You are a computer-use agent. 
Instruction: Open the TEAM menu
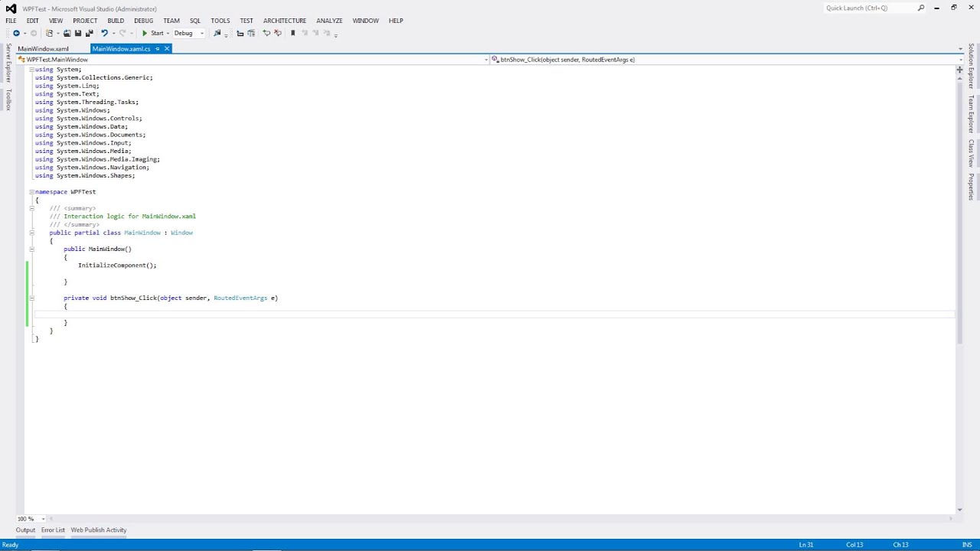pyautogui.click(x=171, y=21)
